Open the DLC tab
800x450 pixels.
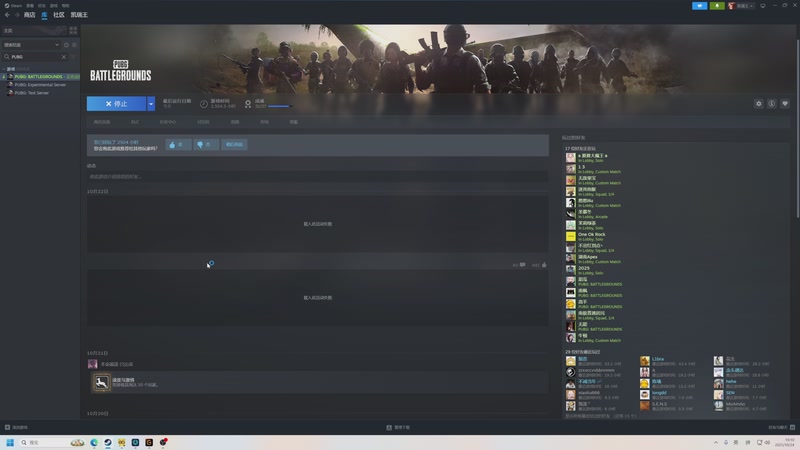click(x=135, y=122)
